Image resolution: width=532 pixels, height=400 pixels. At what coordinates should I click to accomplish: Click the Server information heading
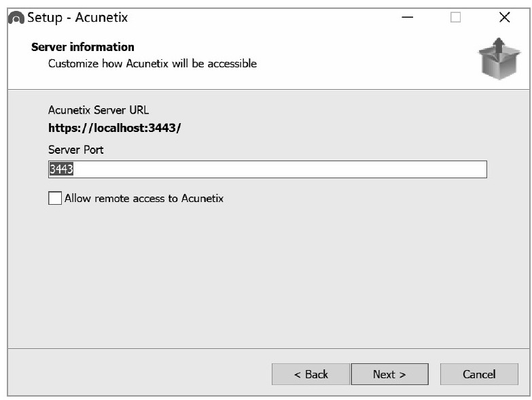pyautogui.click(x=83, y=47)
